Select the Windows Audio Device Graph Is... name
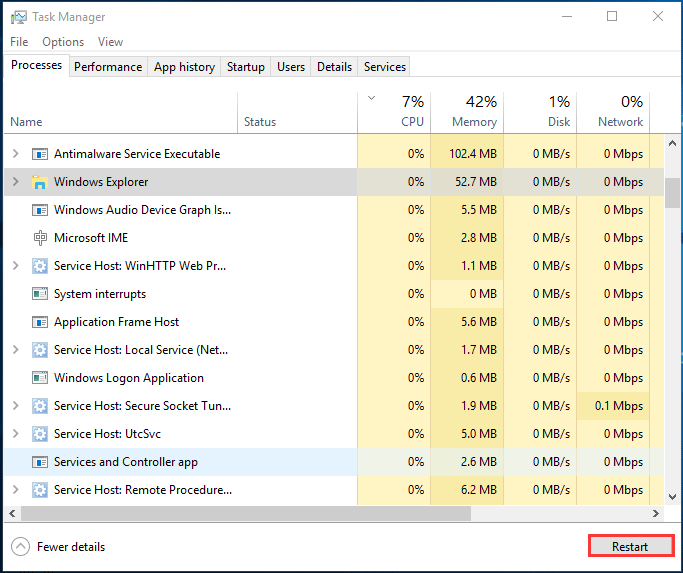 click(x=142, y=210)
